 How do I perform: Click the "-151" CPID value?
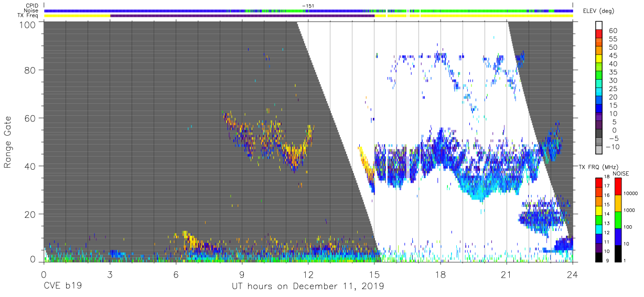point(308,6)
